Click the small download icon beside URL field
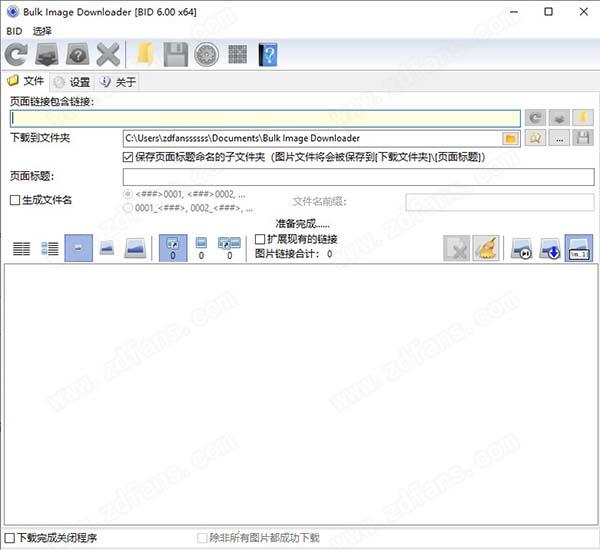Viewport: 600px width, 550px height. coord(559,118)
